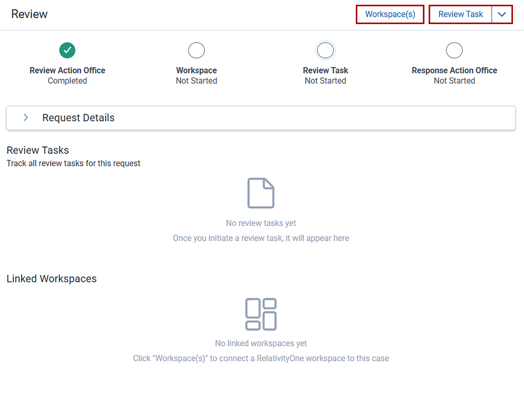The width and height of the screenshot is (524, 420).
Task: Select the Workspace step circle
Action: click(196, 50)
